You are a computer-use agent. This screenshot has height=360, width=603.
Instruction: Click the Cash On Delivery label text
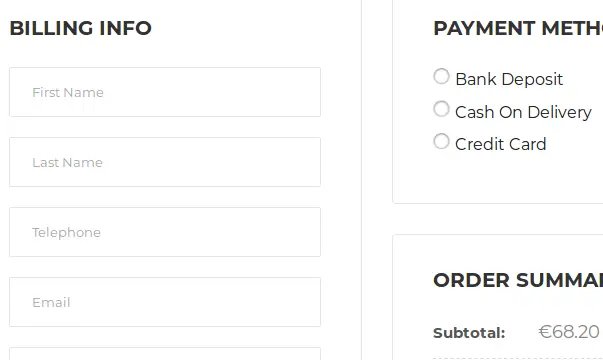523,112
